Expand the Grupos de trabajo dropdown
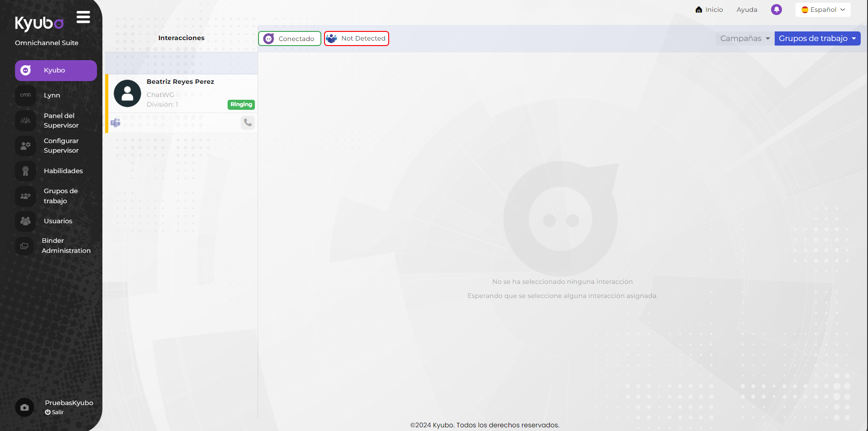The height and width of the screenshot is (431, 868). pos(817,39)
